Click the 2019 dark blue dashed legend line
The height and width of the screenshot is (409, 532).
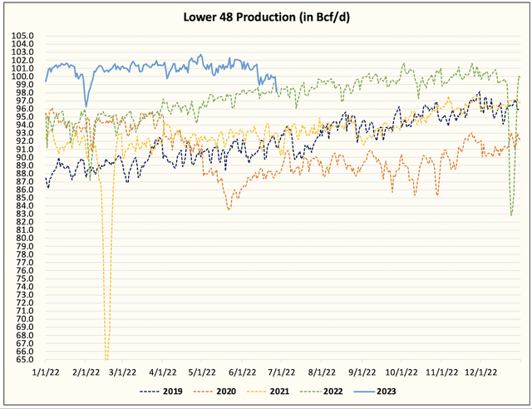click(x=150, y=392)
